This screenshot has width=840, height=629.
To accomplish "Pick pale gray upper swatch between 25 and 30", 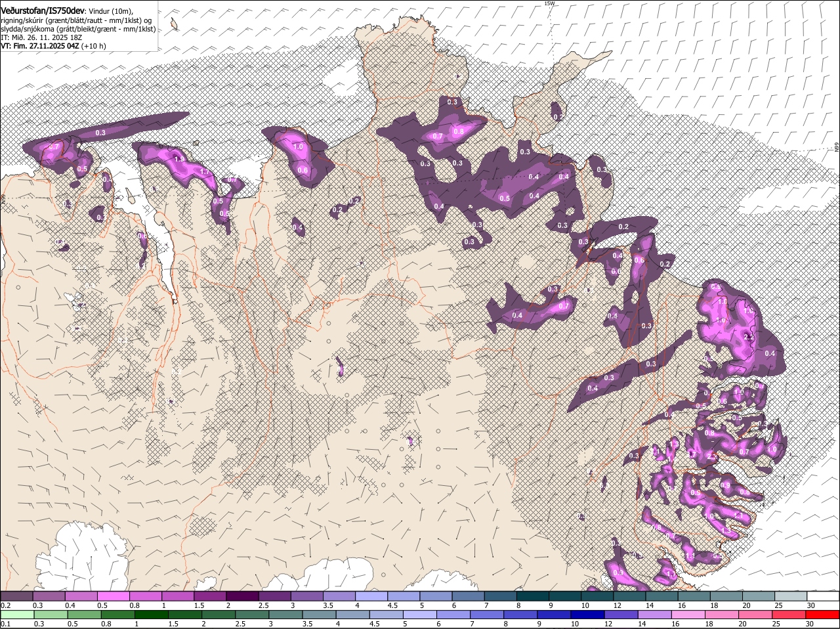I will (789, 596).
